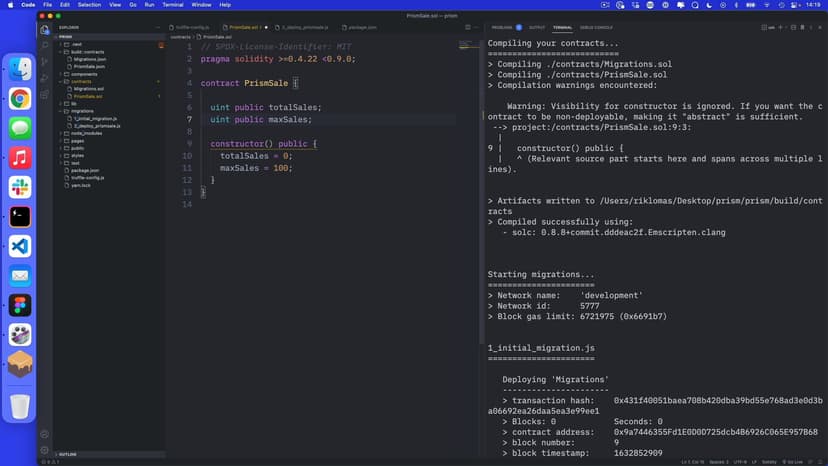Expand the OUTLINE section
Viewport: 828px width, 466px height.
[x=68, y=454]
